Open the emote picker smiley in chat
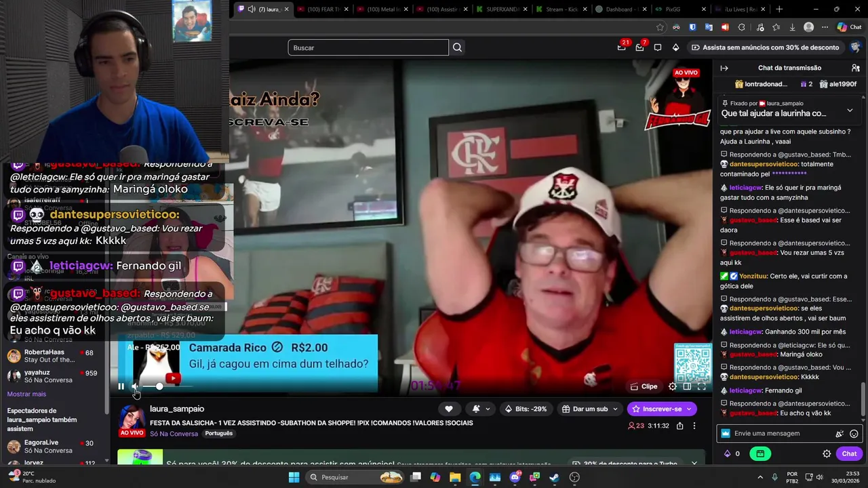Image resolution: width=868 pixels, height=488 pixels. pyautogui.click(x=854, y=434)
